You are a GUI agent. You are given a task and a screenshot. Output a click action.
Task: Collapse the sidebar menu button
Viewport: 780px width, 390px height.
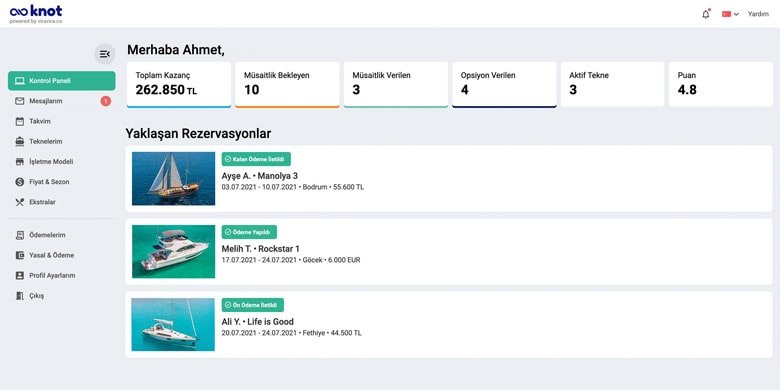[x=104, y=54]
